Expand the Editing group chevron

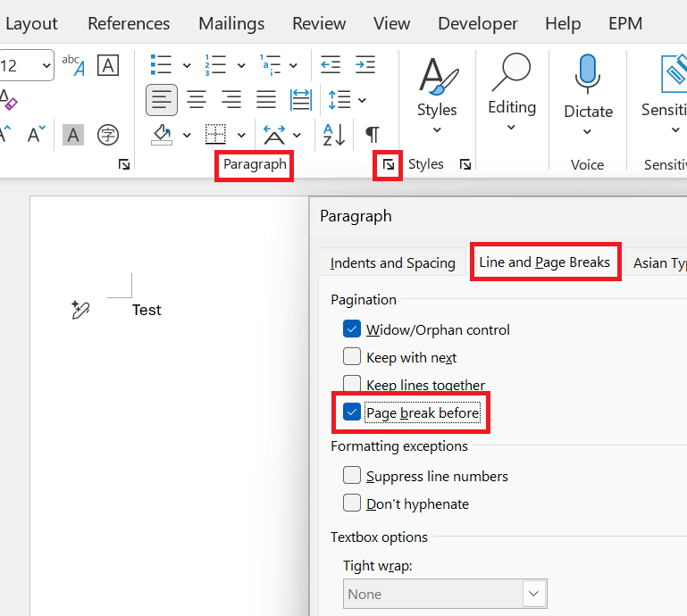tap(511, 128)
